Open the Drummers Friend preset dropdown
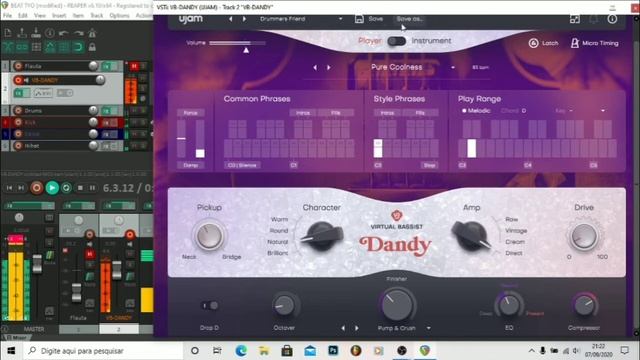 click(x=340, y=19)
